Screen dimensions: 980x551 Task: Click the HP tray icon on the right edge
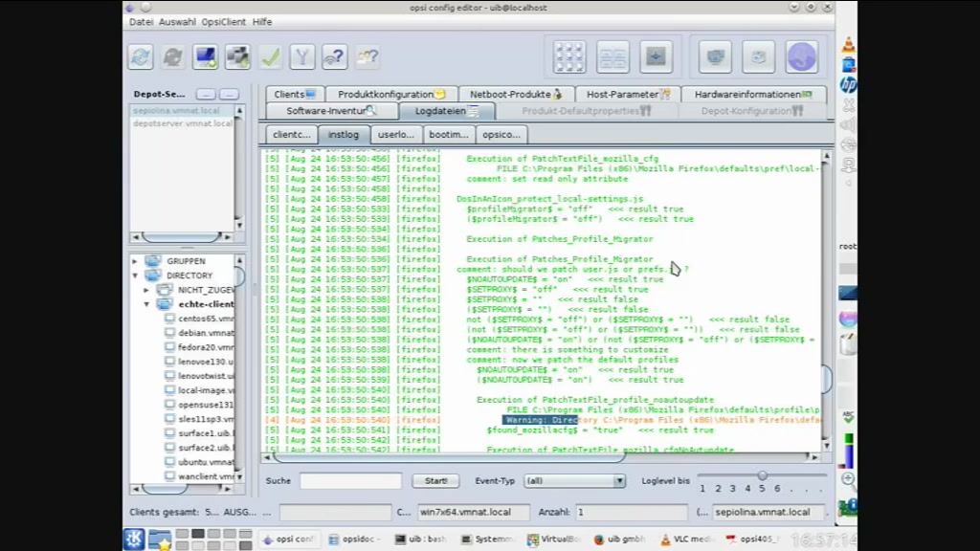tap(848, 84)
